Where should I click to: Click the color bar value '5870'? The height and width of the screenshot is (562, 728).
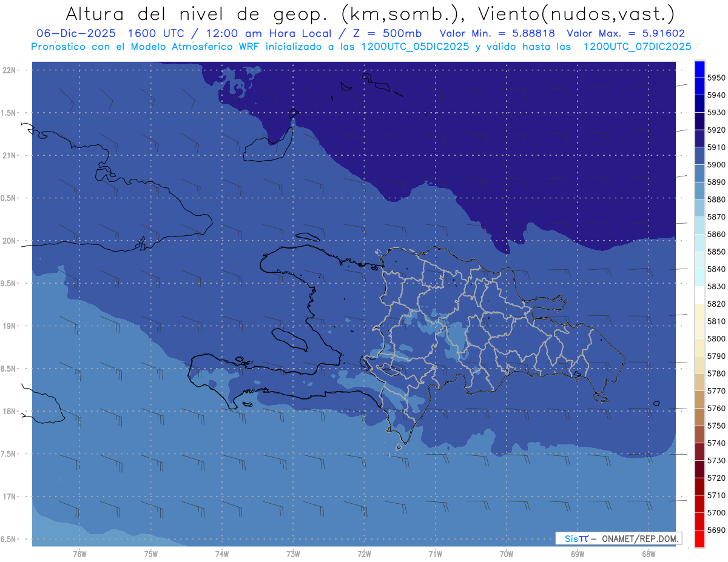(x=716, y=217)
